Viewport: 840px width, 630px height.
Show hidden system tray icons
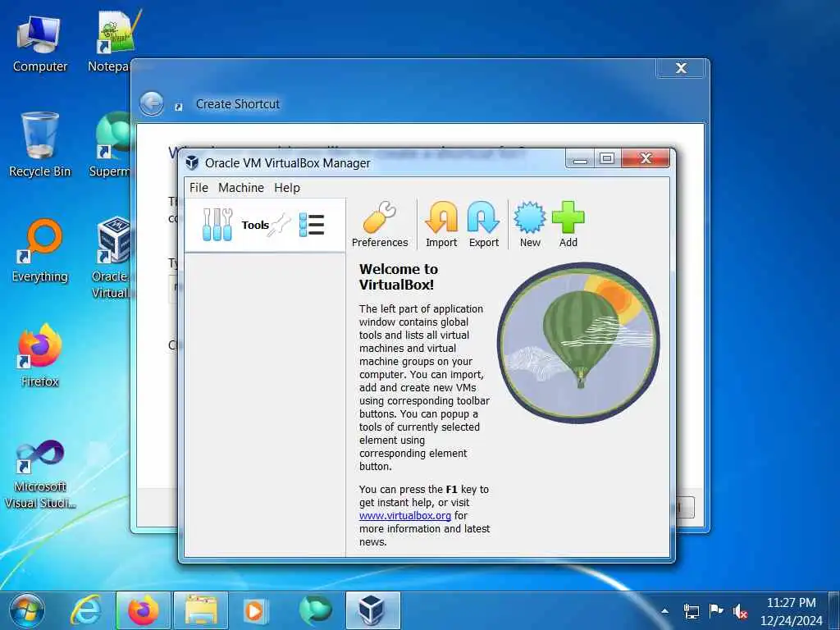[664, 610]
